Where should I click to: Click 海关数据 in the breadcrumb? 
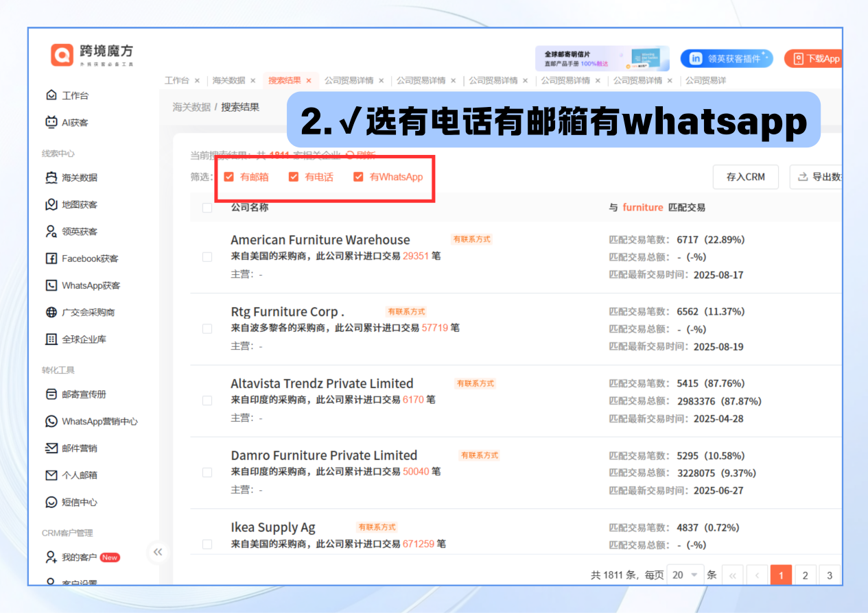point(191,107)
